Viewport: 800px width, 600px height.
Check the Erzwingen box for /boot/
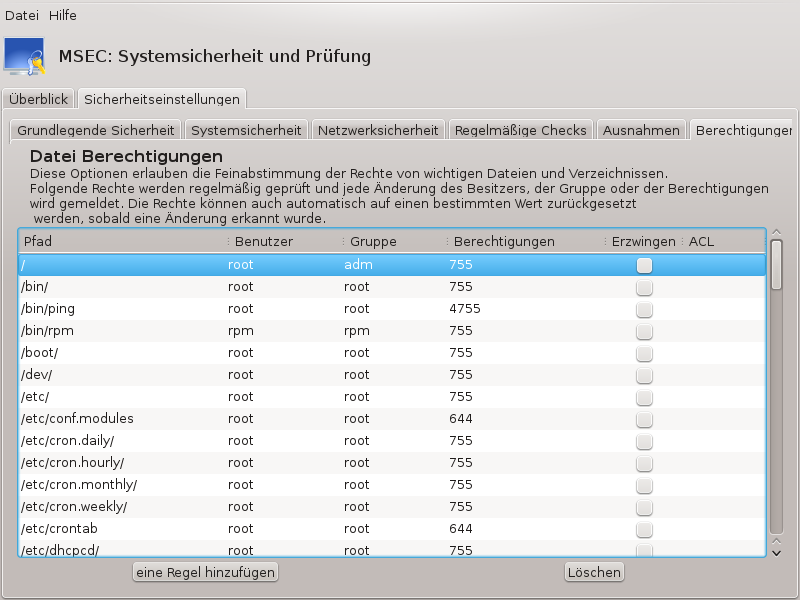(644, 353)
